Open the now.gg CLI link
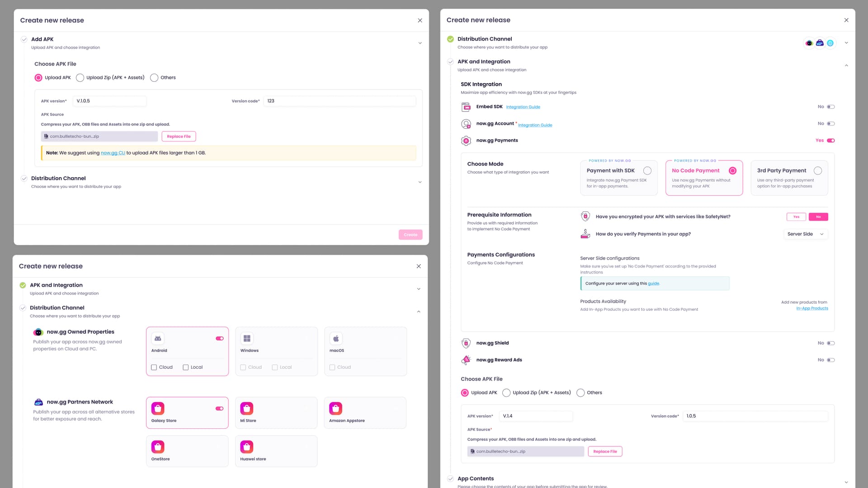Screen dimensions: 868x488 tap(113, 153)
